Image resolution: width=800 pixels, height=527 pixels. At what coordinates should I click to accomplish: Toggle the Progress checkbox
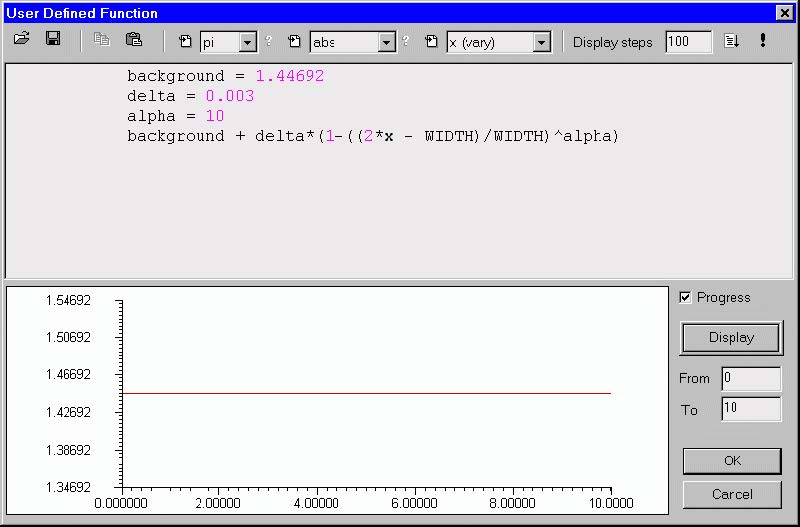685,297
